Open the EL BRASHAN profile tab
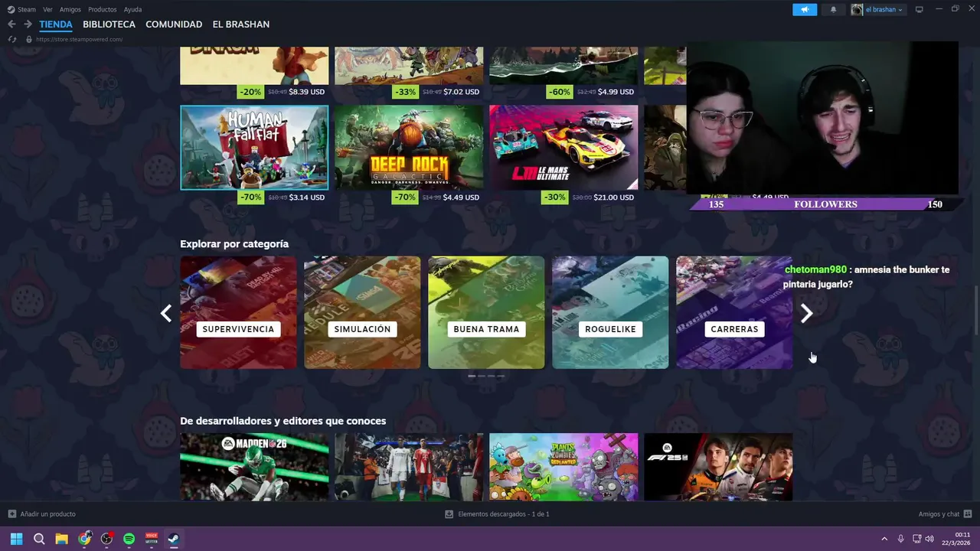 pyautogui.click(x=241, y=24)
